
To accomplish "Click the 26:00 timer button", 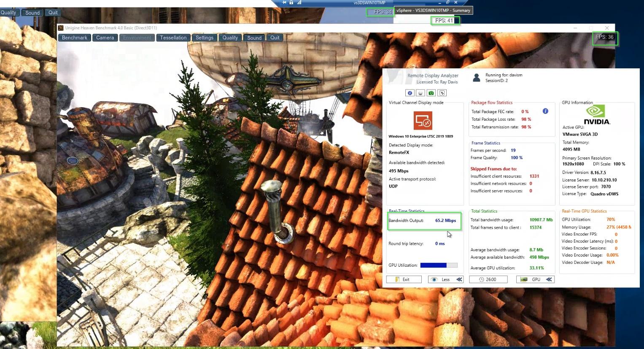I will 488,279.
